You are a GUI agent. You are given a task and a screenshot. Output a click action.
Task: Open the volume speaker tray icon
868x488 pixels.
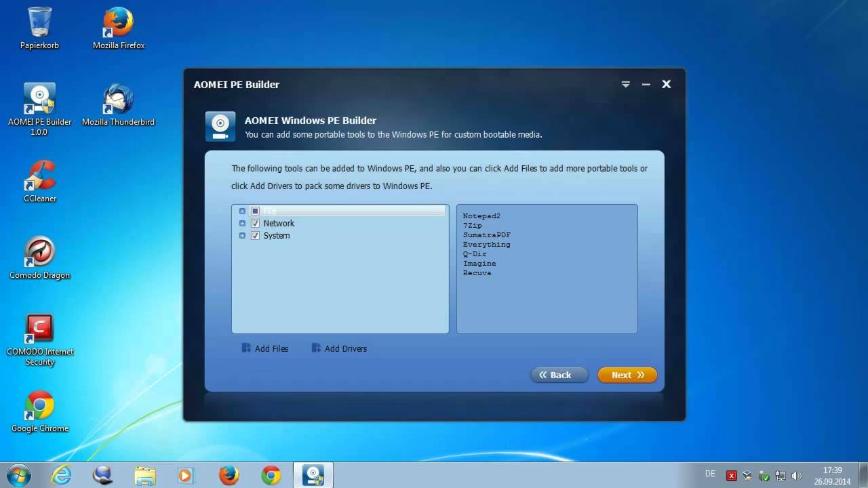(797, 476)
